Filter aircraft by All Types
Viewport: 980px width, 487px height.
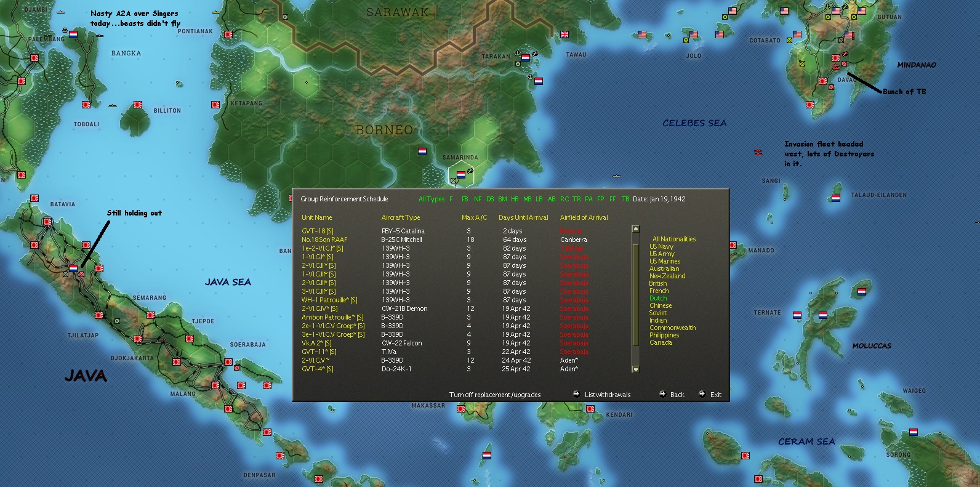click(x=431, y=199)
